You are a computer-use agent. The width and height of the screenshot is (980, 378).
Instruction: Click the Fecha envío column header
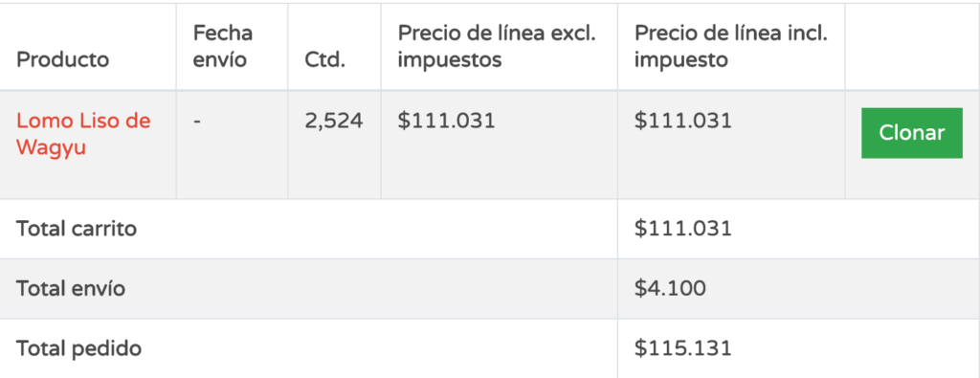tap(222, 46)
